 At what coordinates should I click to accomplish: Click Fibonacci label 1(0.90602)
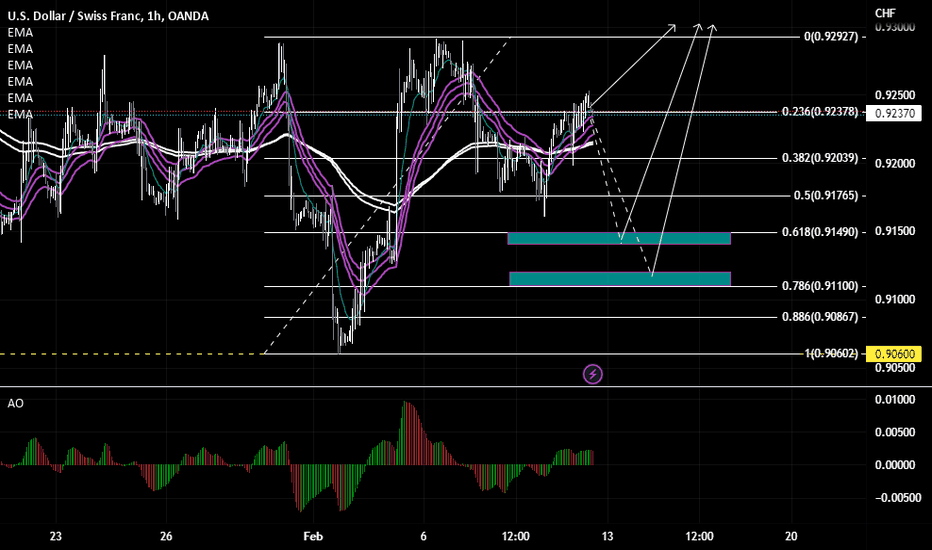(x=831, y=353)
